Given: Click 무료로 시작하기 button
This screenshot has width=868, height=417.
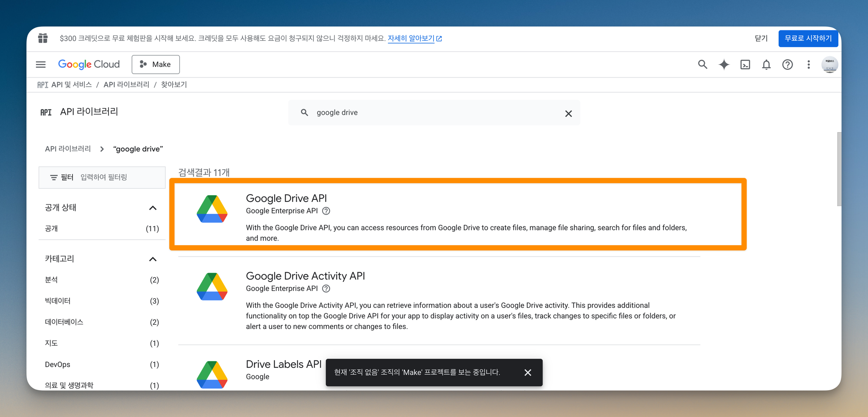Looking at the screenshot, I should coord(808,39).
